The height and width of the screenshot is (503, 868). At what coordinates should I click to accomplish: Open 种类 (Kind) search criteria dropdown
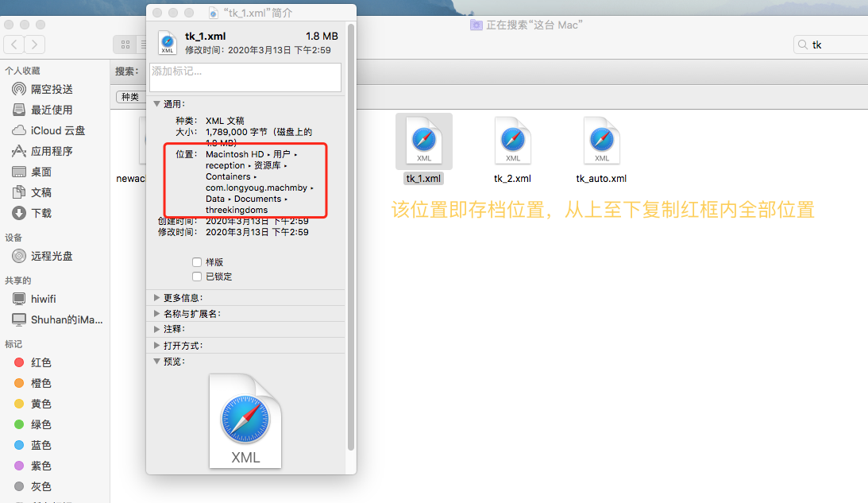click(x=131, y=97)
